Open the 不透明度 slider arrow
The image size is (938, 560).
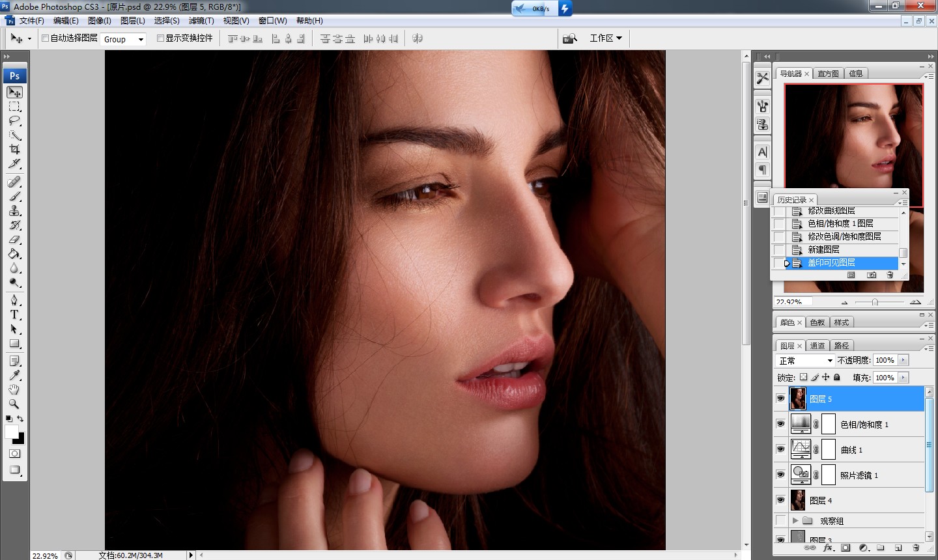pos(903,360)
